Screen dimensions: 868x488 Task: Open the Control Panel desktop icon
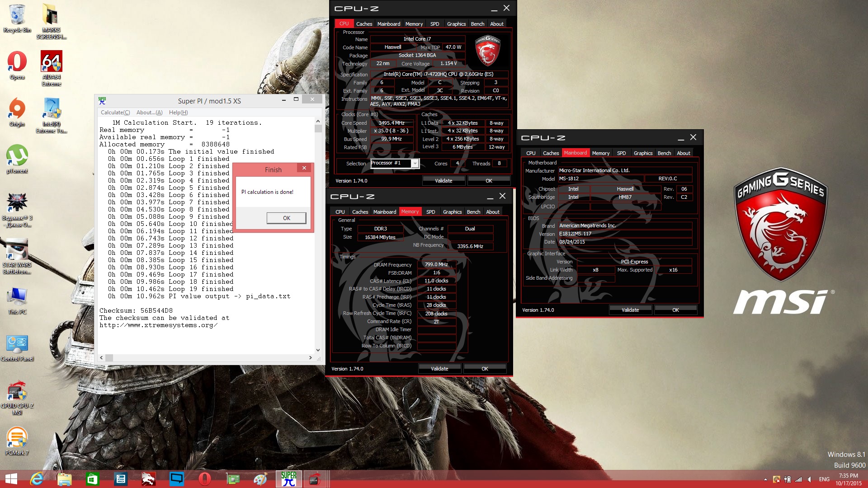(17, 347)
